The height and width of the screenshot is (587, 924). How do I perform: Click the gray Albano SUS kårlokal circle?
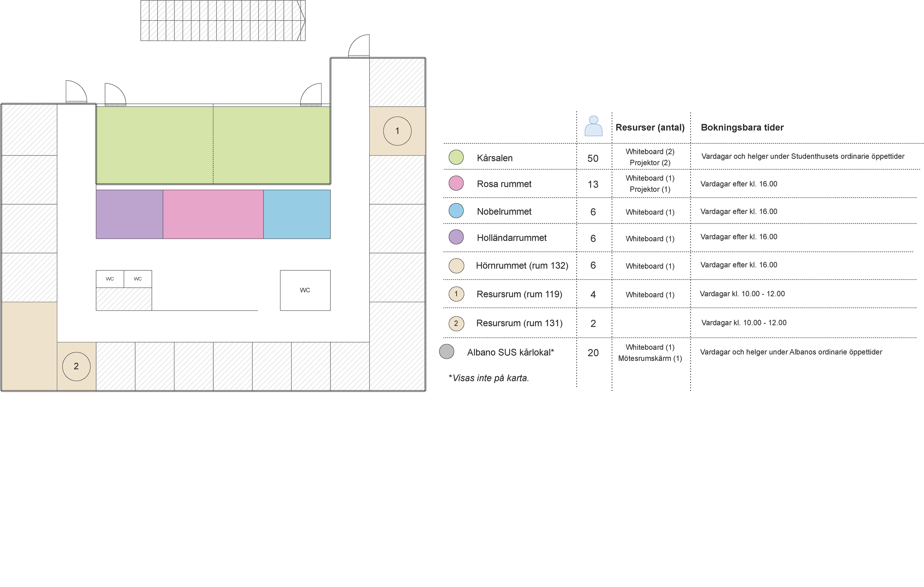(x=446, y=352)
